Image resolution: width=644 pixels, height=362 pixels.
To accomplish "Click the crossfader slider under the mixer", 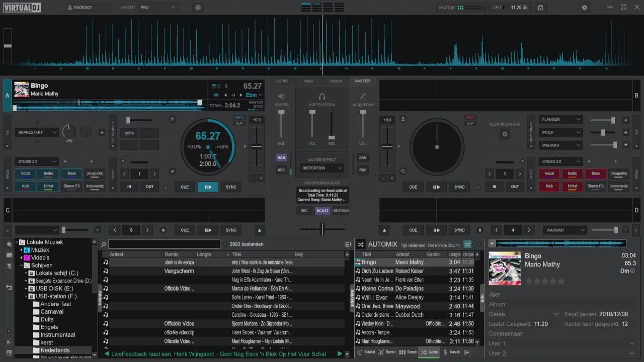I will tap(322, 229).
